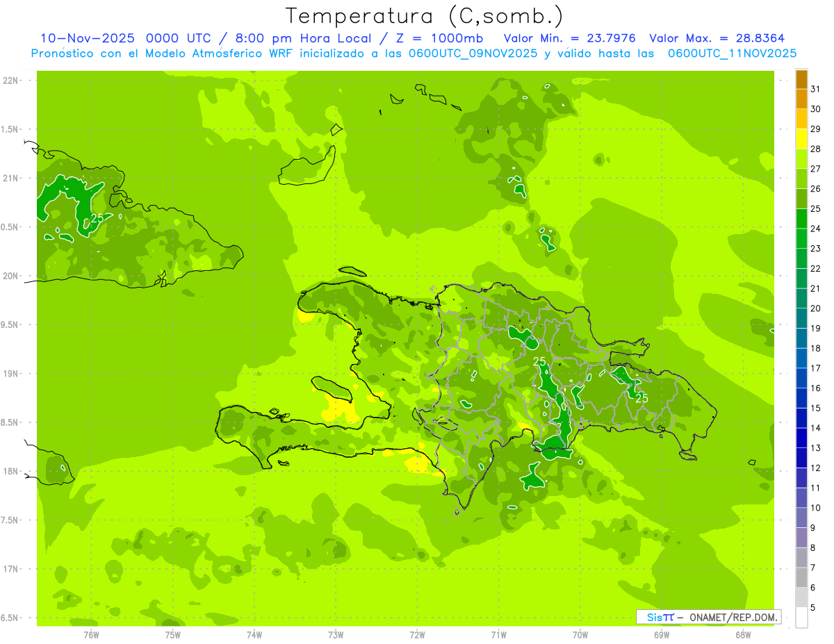Viewport: 834px width, 644px height.
Task: Click the "19N" latitude axis label
Action: [x=11, y=373]
